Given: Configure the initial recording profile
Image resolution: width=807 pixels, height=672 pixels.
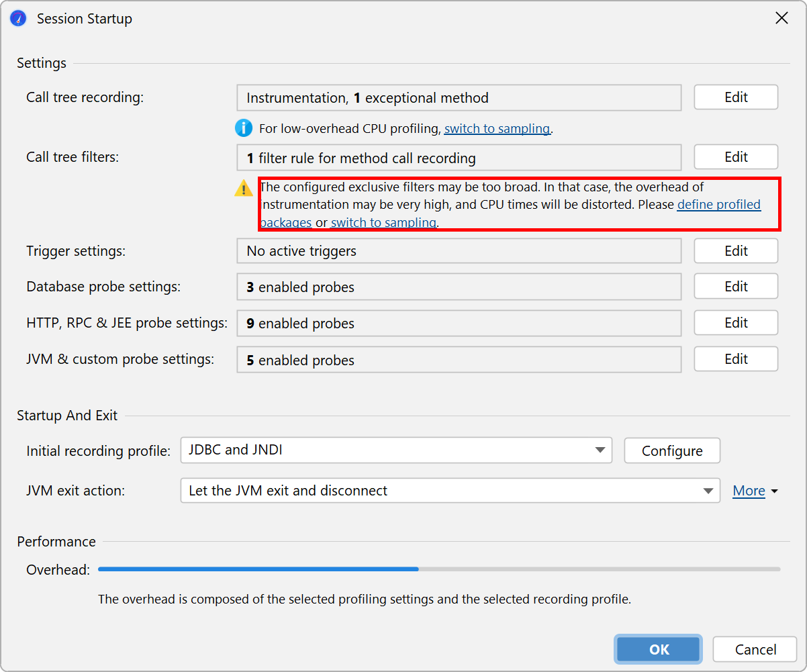Looking at the screenshot, I should 672,450.
